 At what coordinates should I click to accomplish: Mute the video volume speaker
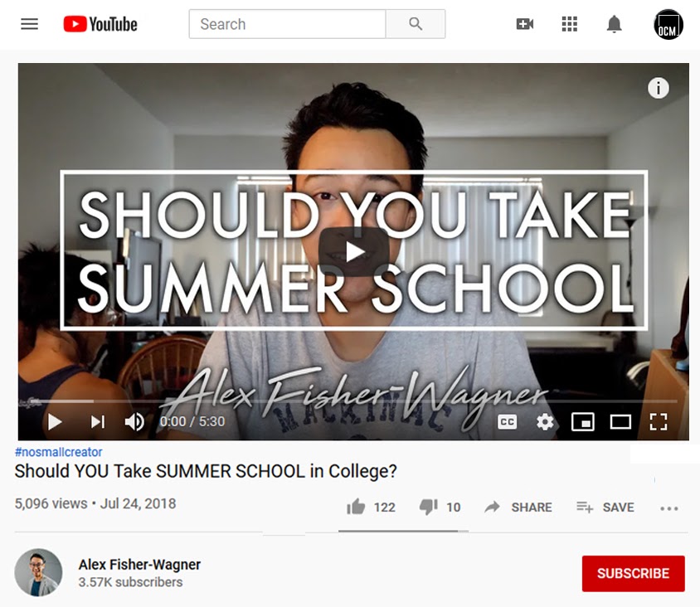pos(134,421)
